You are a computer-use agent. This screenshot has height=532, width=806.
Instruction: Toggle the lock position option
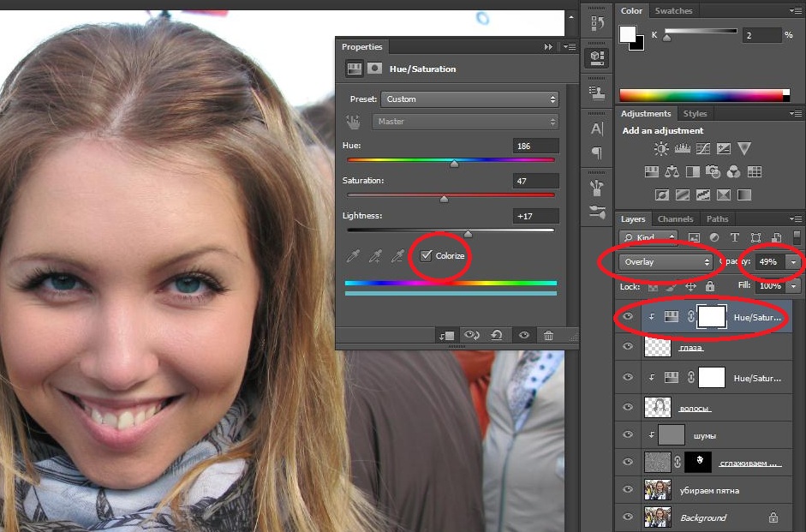point(691,286)
